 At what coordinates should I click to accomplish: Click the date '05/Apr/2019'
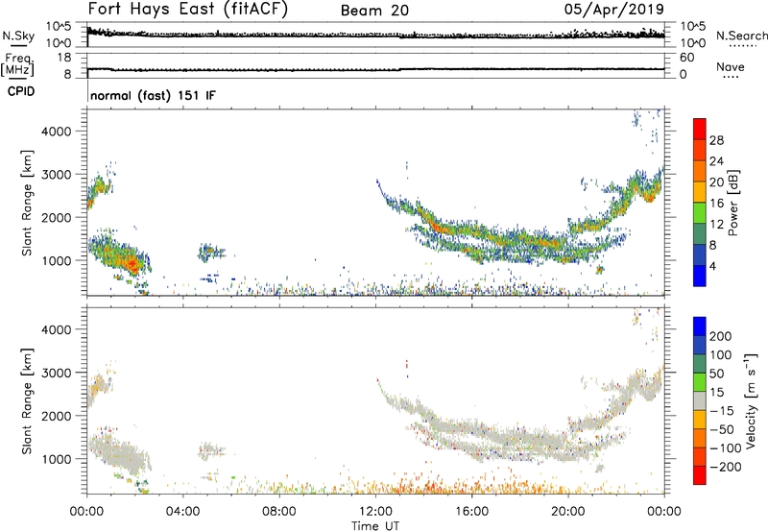tap(614, 10)
